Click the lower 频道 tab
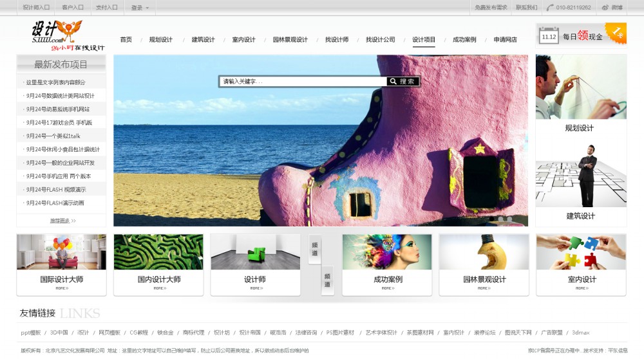Image resolution: width=644 pixels, height=359 pixels. pyautogui.click(x=327, y=281)
